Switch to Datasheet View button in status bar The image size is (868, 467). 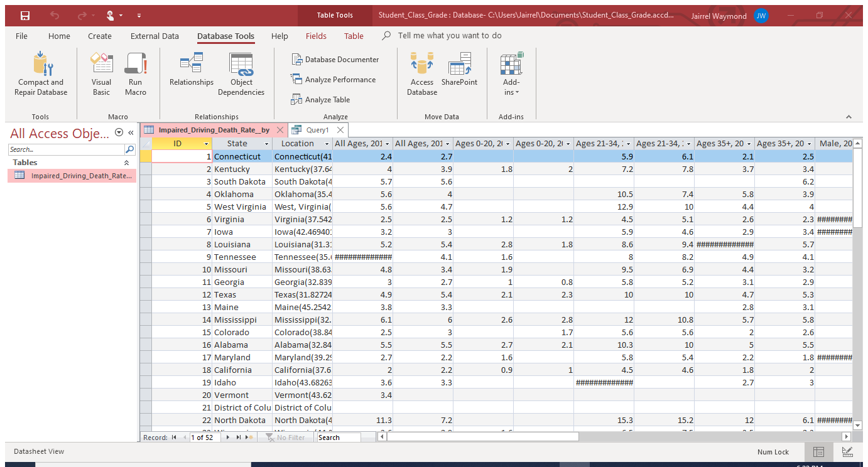pos(818,451)
